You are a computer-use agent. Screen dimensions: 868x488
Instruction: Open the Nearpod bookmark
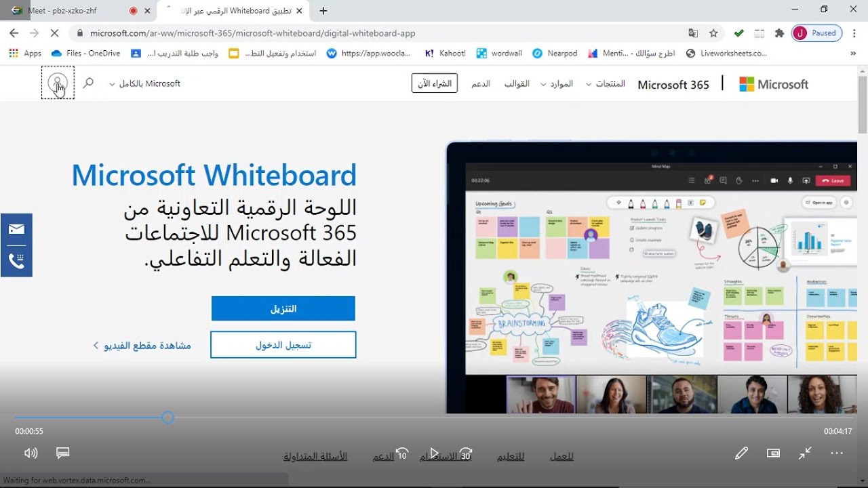(555, 53)
